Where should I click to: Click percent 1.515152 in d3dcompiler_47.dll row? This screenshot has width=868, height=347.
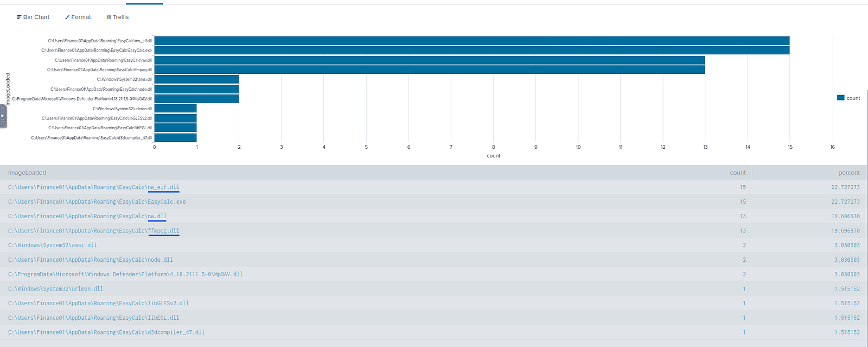coord(847,332)
